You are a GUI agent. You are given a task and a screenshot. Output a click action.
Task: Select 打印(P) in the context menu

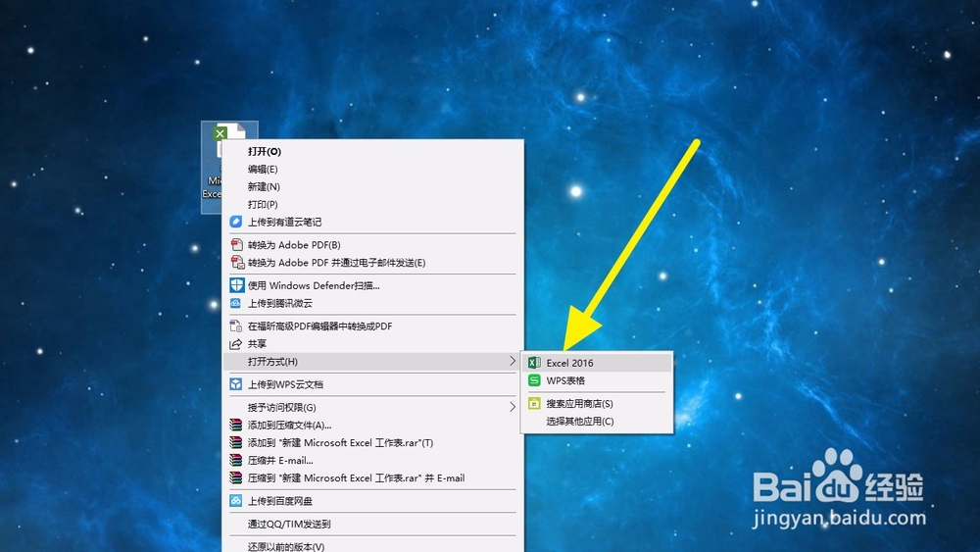pos(372,204)
